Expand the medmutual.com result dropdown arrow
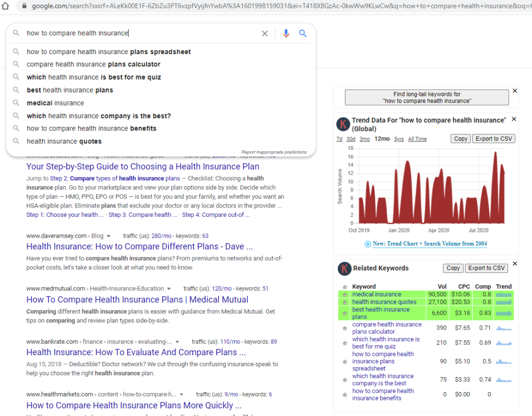Image resolution: width=532 pixels, height=416 pixels. click(169, 289)
